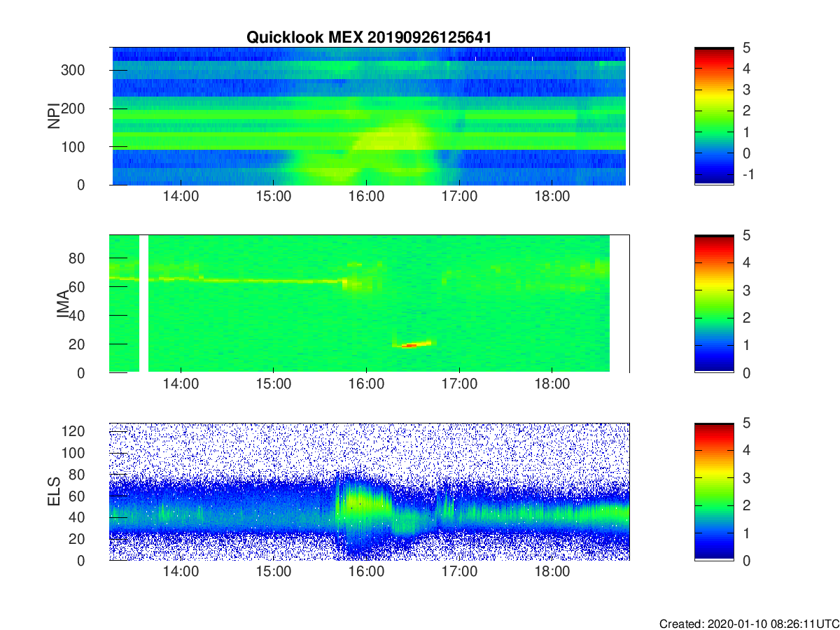Click the 15:00 time label under ELS plot
This screenshot has height=630, width=840.
click(274, 572)
